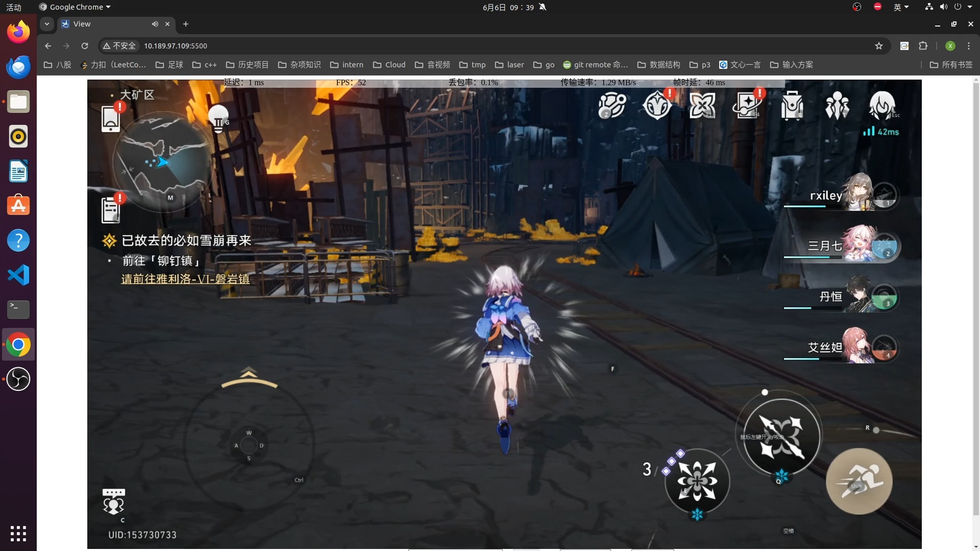Open the 文心一言 bookmark

[x=740, y=65]
